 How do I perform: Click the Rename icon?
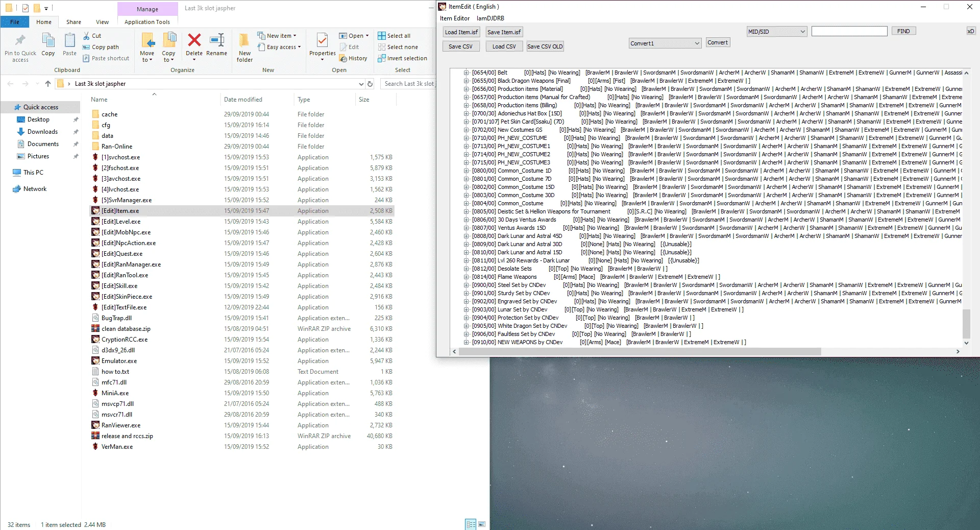point(217,40)
